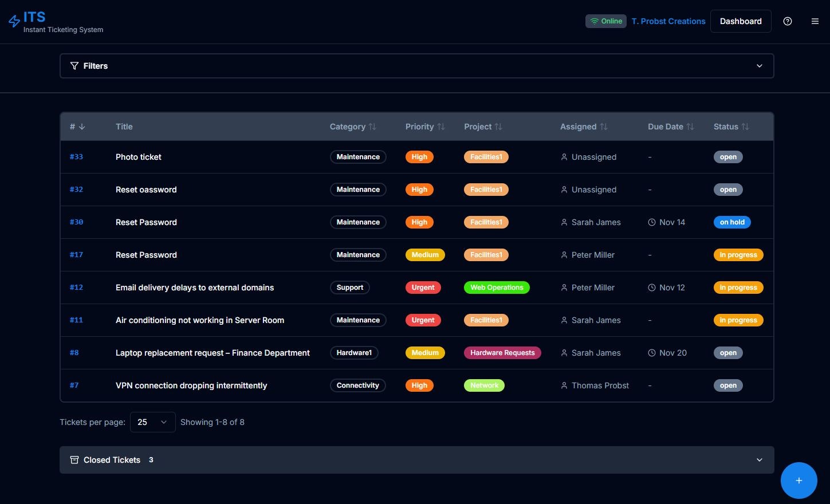Click the Status column header
The height and width of the screenshot is (504, 830).
pyautogui.click(x=731, y=127)
